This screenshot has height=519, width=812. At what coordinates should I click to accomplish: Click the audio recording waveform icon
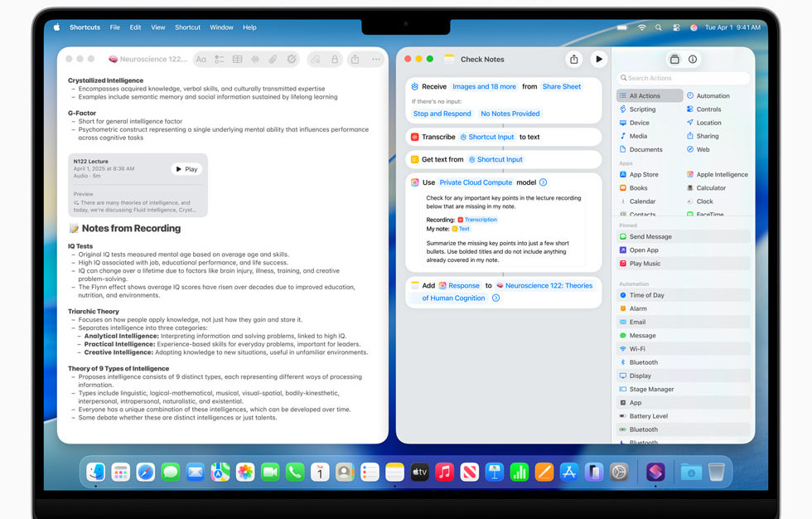pyautogui.click(x=255, y=60)
